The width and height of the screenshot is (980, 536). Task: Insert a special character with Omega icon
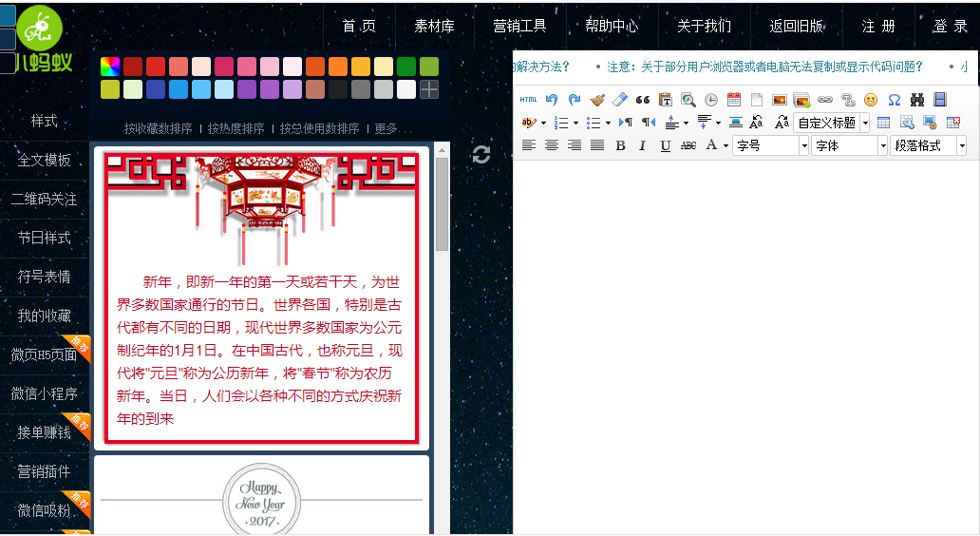pos(894,99)
